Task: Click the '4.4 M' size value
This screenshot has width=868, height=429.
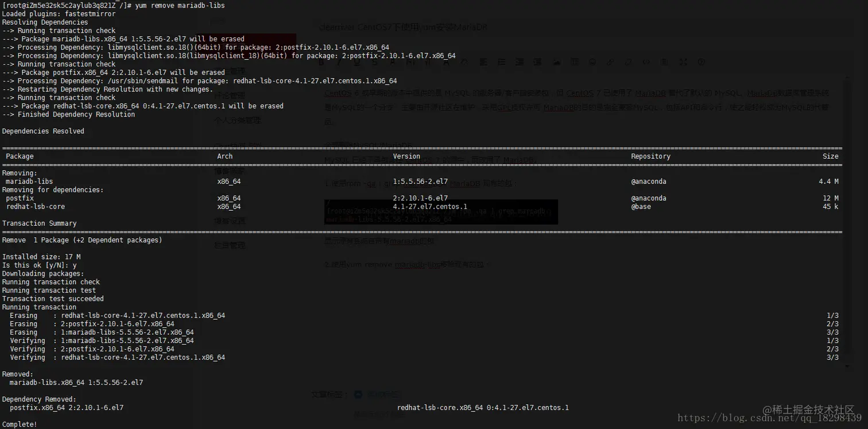Action: click(828, 181)
